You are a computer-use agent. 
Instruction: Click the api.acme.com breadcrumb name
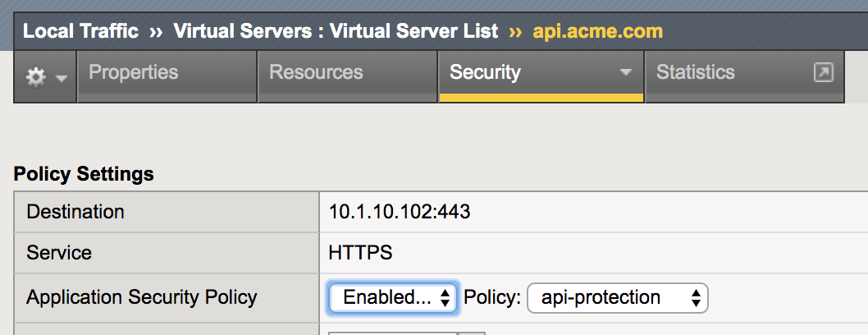598,31
